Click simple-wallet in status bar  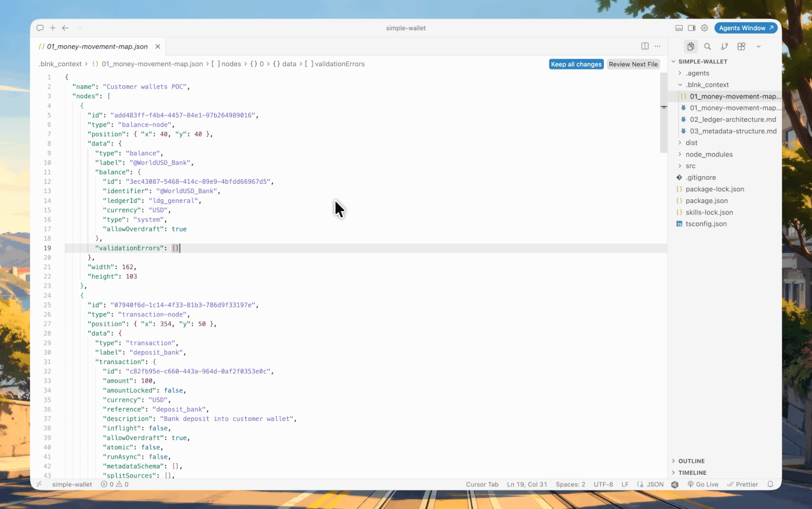(72, 484)
